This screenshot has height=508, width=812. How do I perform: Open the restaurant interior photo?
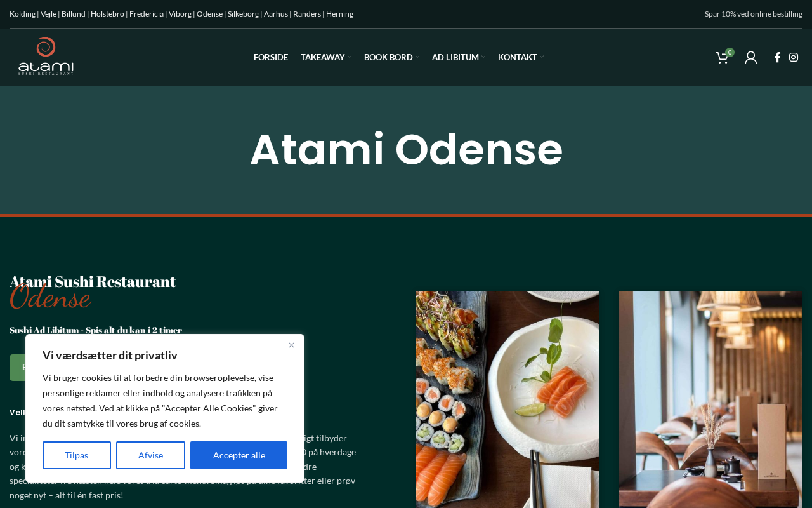point(710,399)
